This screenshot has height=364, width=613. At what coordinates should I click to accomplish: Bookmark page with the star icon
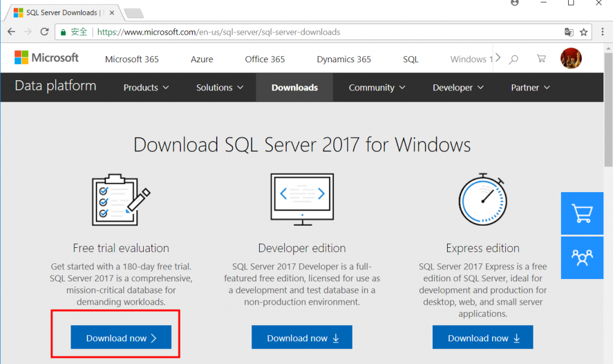[x=584, y=32]
